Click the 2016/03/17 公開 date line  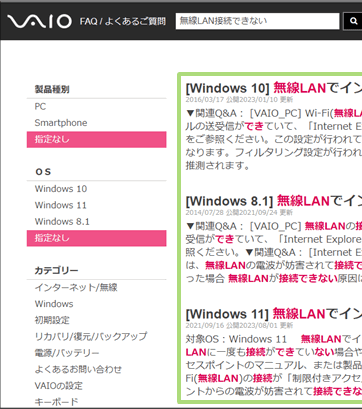[239, 99]
